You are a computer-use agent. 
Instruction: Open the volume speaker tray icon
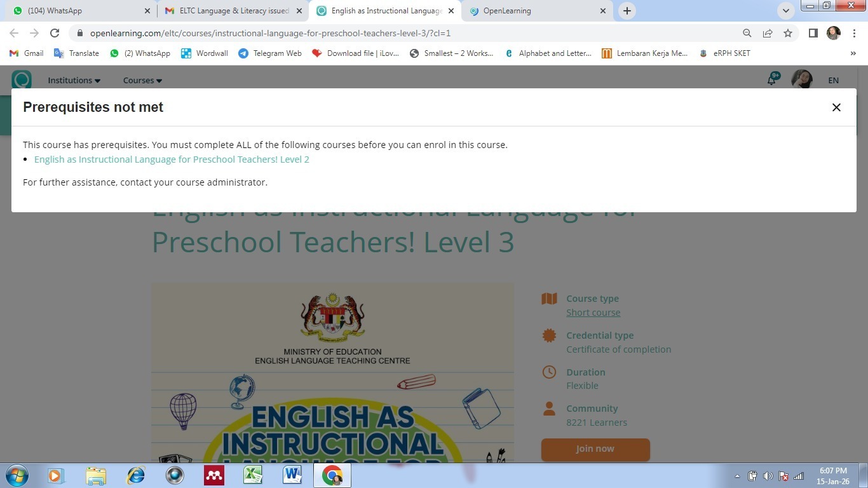click(768, 476)
